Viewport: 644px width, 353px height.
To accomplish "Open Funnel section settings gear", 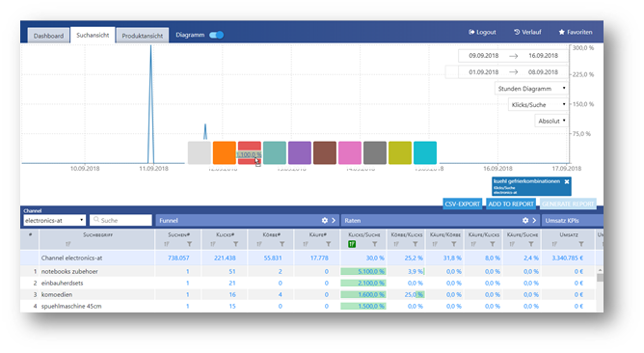I will [x=325, y=221].
